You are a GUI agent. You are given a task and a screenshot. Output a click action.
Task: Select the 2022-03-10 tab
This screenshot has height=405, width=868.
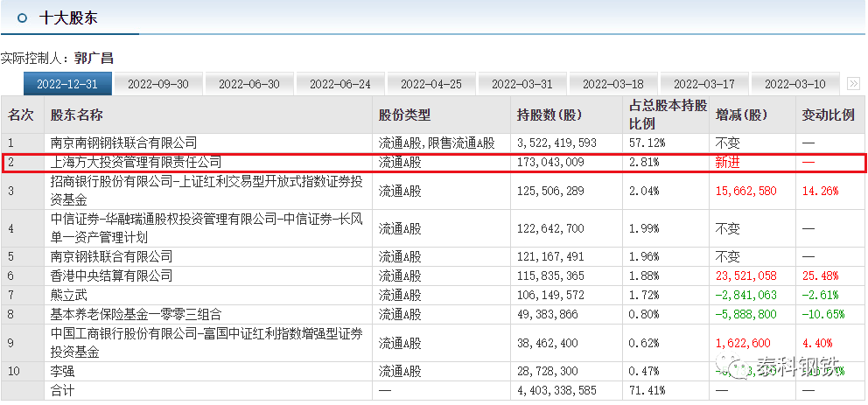(x=794, y=84)
